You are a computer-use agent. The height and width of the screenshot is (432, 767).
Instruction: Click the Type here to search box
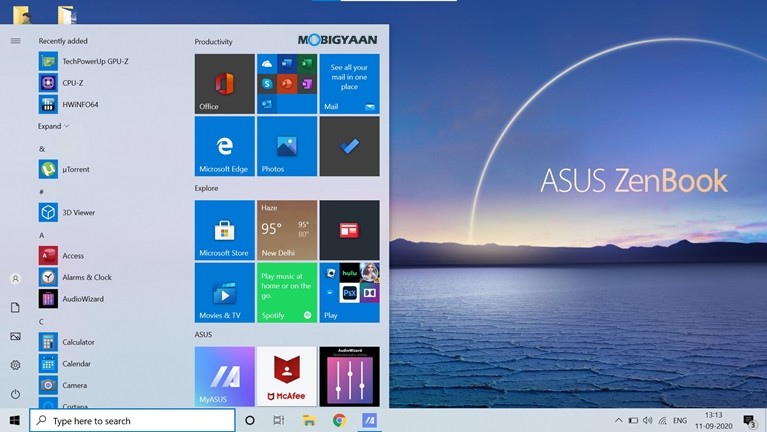132,420
